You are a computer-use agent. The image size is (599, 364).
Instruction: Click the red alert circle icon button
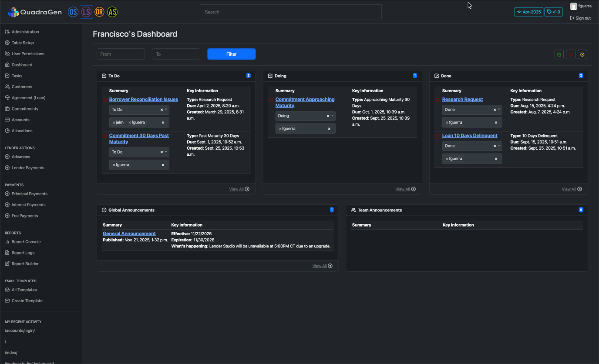(571, 54)
